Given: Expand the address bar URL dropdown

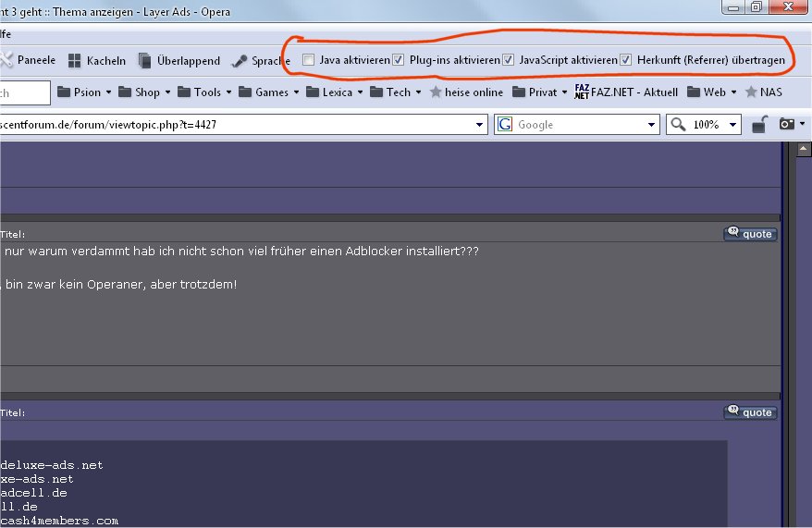Looking at the screenshot, I should [x=479, y=125].
